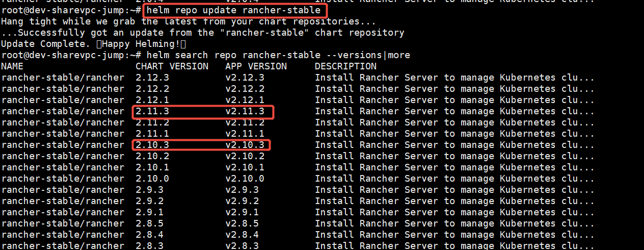Click the DESCRIPTION column header
The height and width of the screenshot is (250, 644).
[x=345, y=66]
